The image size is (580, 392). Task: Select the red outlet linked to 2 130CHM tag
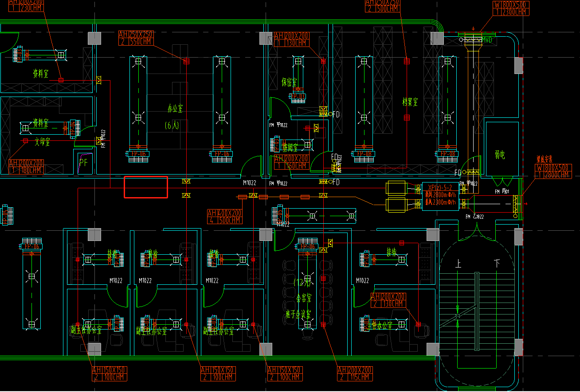tap(418, 325)
